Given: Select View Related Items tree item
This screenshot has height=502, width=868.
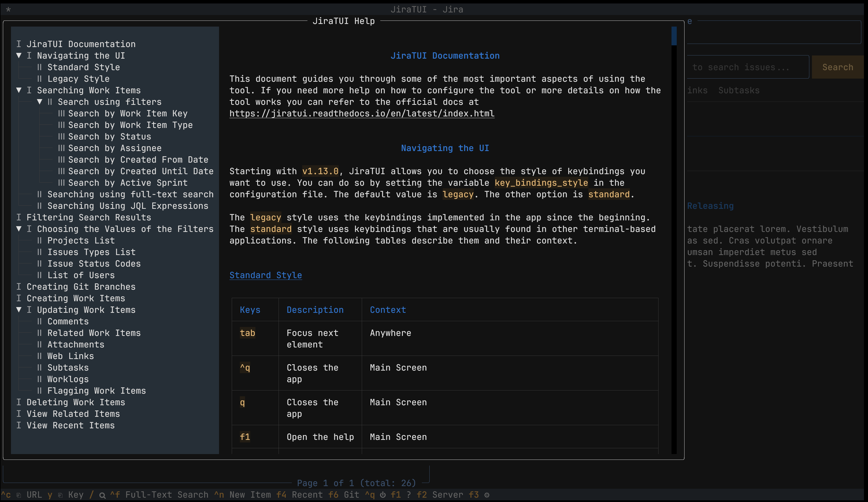Looking at the screenshot, I should coord(73,414).
